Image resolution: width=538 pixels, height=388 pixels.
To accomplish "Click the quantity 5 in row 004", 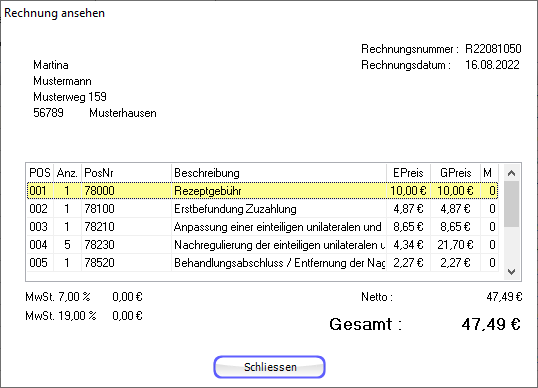I will coord(67,245).
